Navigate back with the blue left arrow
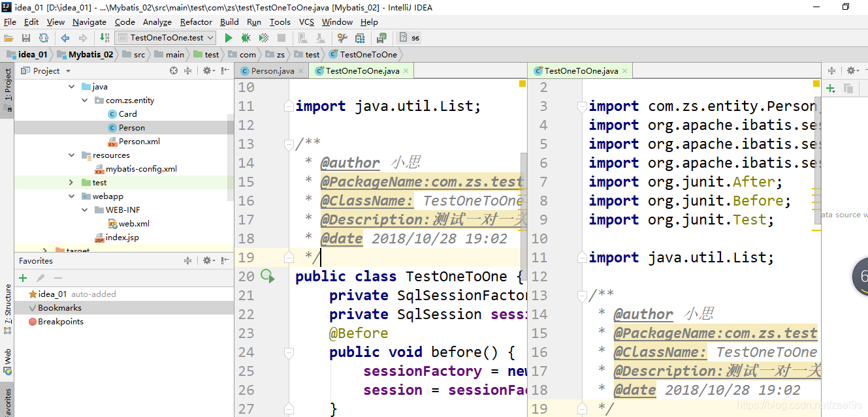Image resolution: width=868 pixels, height=417 pixels. pyautogui.click(x=65, y=38)
